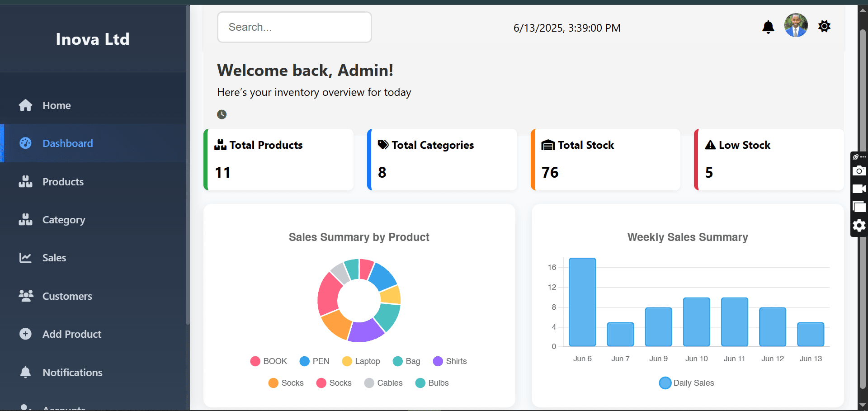Click the Jun 12 bar in weekly chart

pyautogui.click(x=773, y=327)
